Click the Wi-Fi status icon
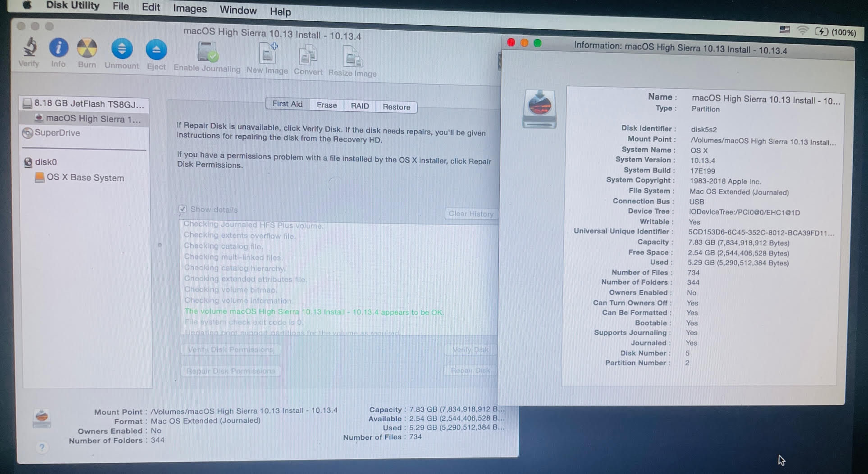The height and width of the screenshot is (474, 868). coord(803,30)
